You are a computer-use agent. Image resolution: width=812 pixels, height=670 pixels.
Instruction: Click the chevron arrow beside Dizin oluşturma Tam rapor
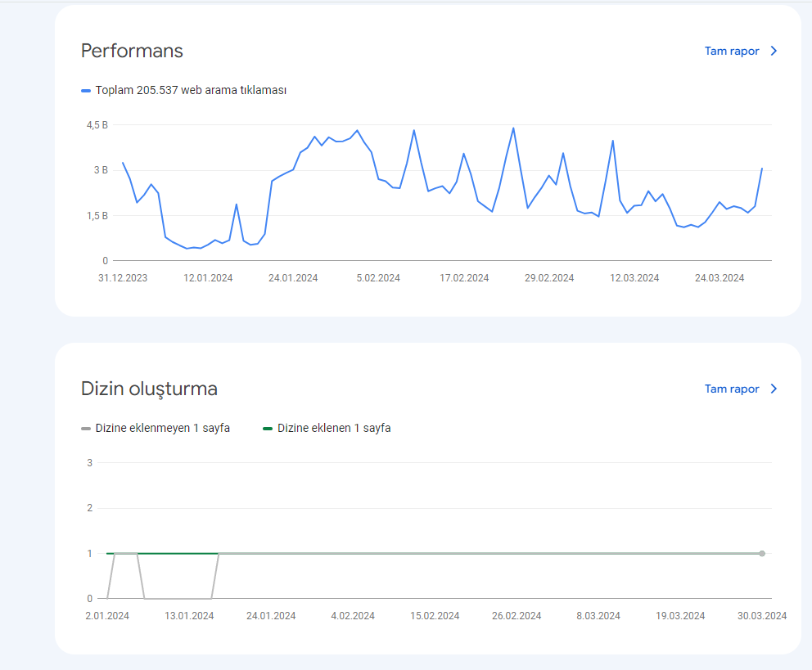pyautogui.click(x=774, y=389)
